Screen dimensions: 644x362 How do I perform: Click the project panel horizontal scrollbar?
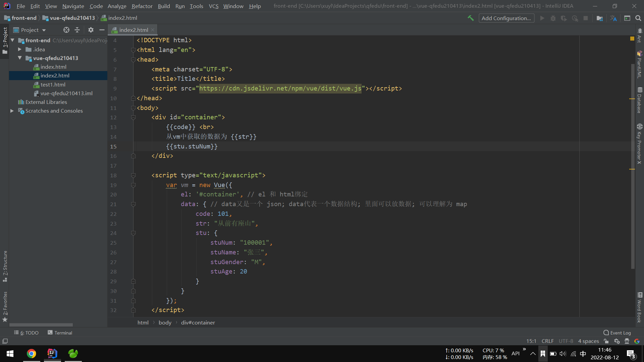[41, 325]
